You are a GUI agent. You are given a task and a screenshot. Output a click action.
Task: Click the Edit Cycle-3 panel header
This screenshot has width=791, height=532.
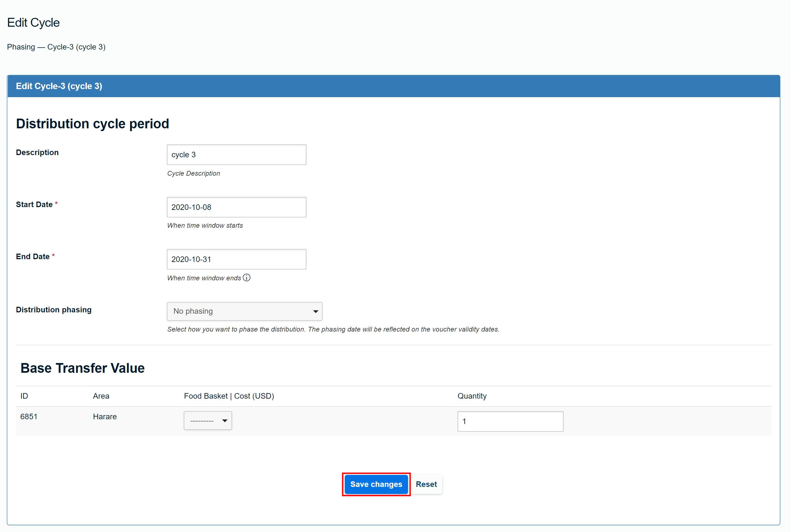[59, 86]
